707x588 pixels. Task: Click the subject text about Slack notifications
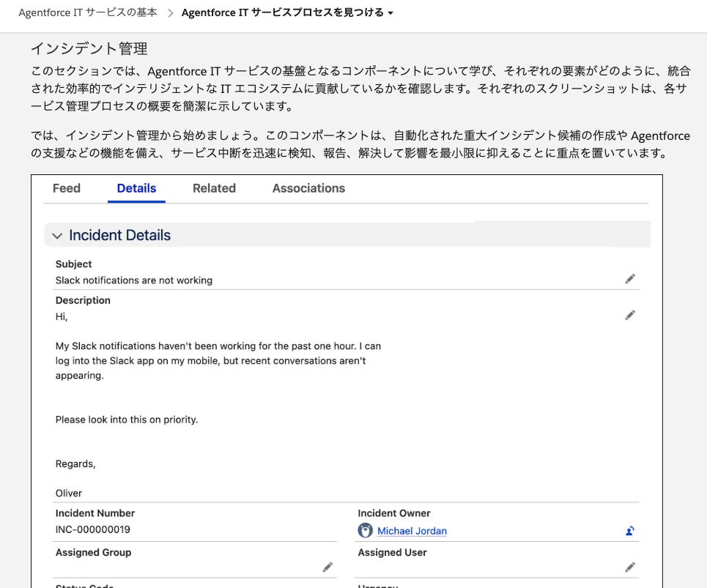[134, 280]
